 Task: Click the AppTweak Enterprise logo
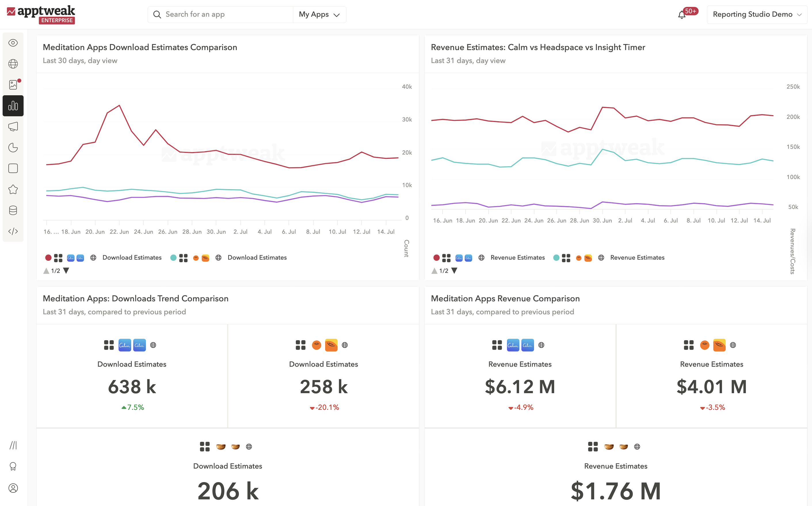point(41,14)
